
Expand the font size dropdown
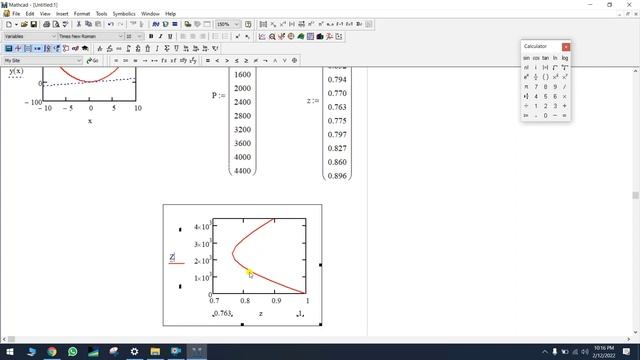tap(140, 37)
